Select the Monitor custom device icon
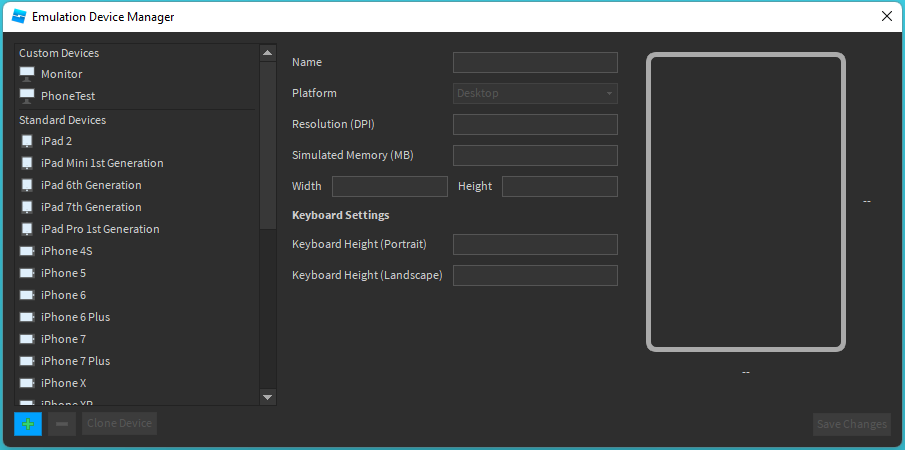905x450 pixels. tap(27, 74)
